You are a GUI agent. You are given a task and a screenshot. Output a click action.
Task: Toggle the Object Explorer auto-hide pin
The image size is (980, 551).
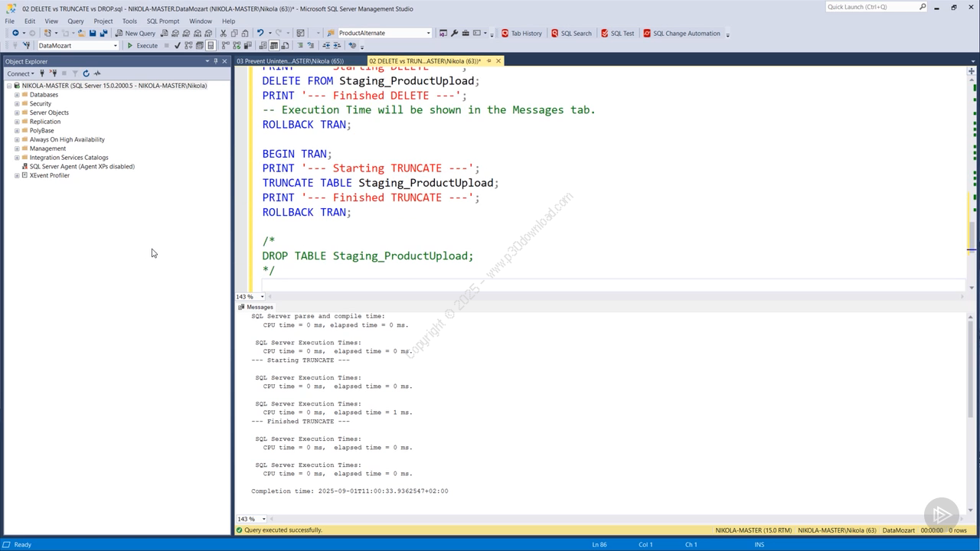[216, 61]
